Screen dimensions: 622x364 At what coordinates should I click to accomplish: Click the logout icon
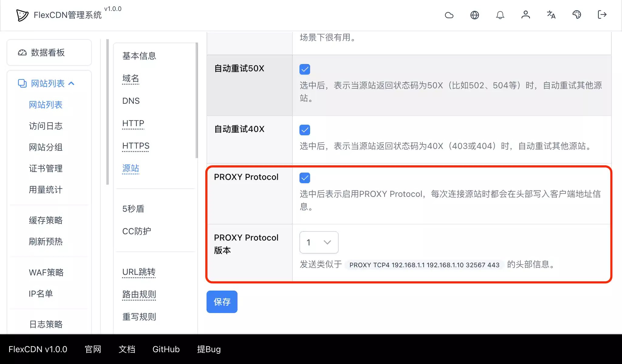602,15
